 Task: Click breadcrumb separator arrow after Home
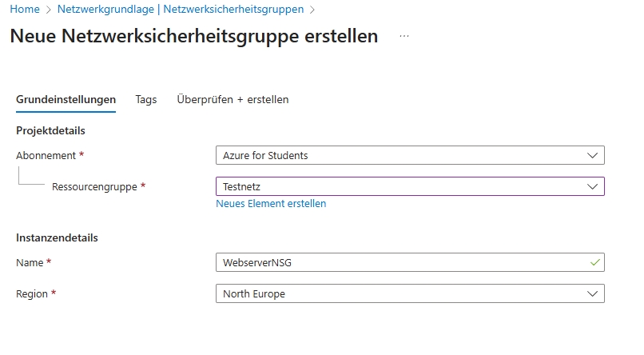coord(49,10)
